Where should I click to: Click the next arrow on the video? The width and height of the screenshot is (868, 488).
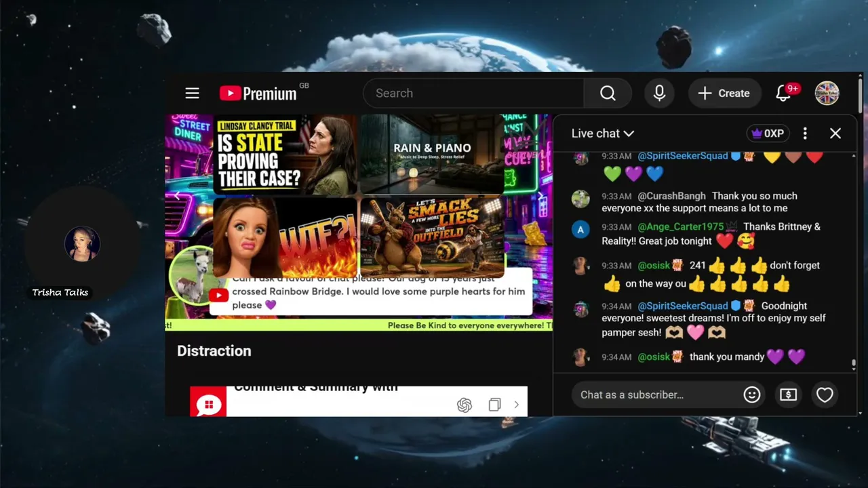pos(540,196)
